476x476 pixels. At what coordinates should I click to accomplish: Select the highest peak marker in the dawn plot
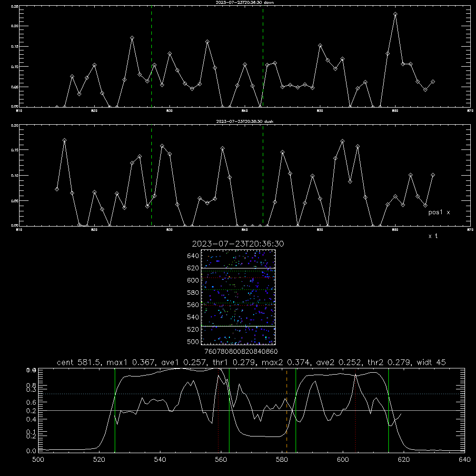pyautogui.click(x=395, y=14)
